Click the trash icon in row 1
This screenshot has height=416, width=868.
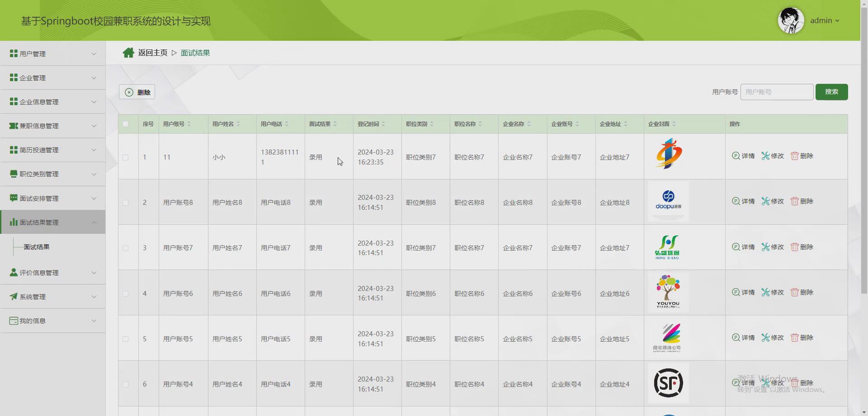click(794, 156)
